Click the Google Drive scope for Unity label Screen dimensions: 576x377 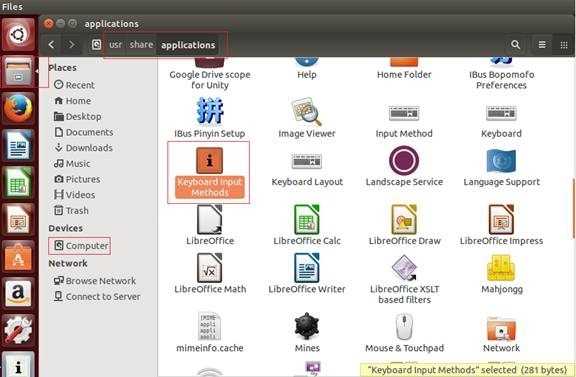click(210, 80)
